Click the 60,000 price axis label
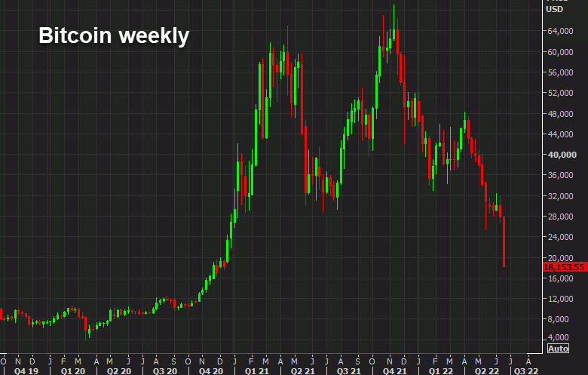The height and width of the screenshot is (375, 588). coord(560,52)
